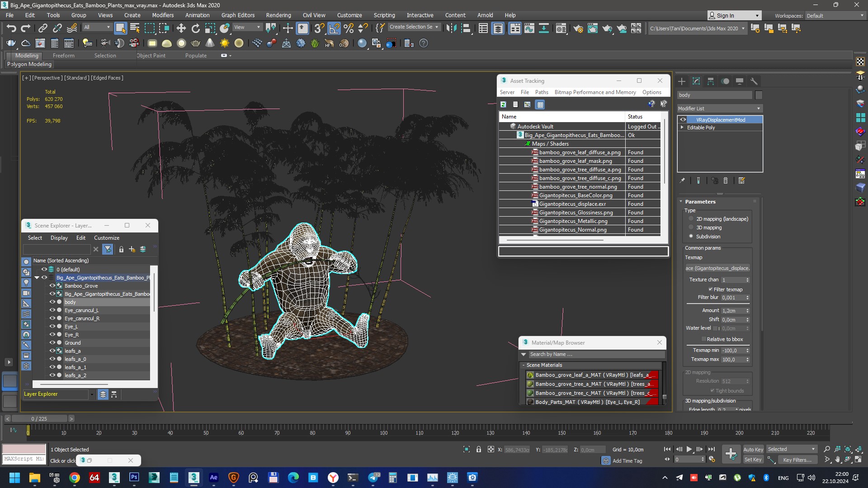Toggle Relative to bbox checkbox
This screenshot has width=868, height=488.
tap(703, 339)
